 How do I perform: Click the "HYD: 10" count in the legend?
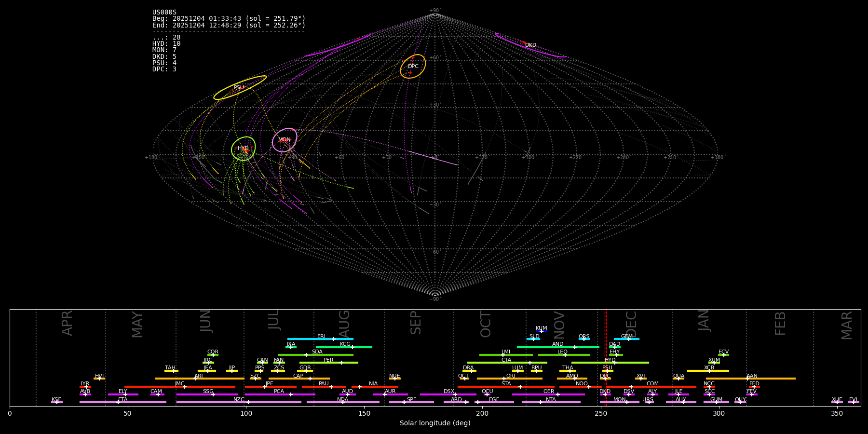click(x=166, y=44)
